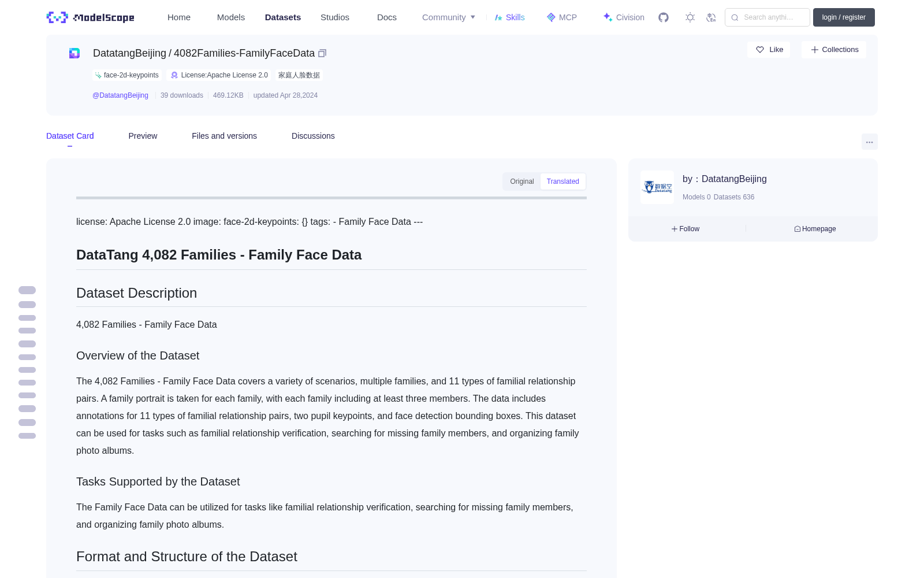Screen dimensions: 924x578
Task: Focus the Search anything input field
Action: 767,17
